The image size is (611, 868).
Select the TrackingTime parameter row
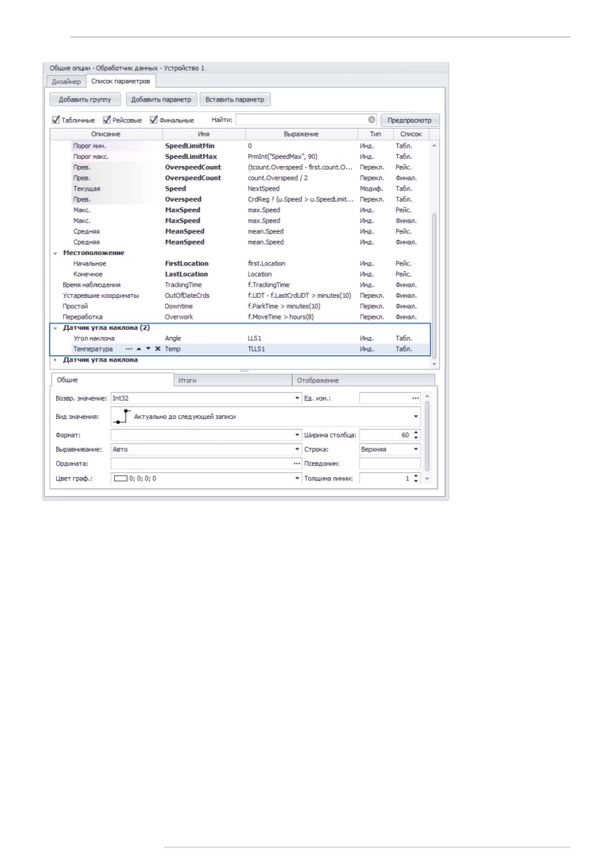[x=240, y=285]
